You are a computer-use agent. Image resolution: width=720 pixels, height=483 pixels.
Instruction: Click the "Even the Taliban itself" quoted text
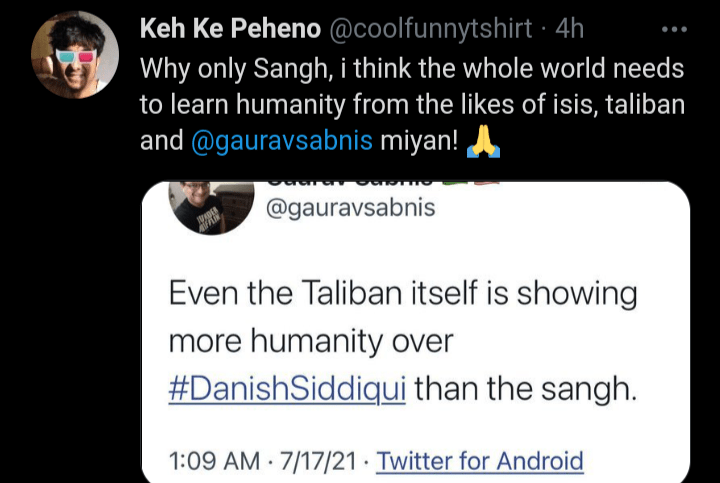pos(402,294)
